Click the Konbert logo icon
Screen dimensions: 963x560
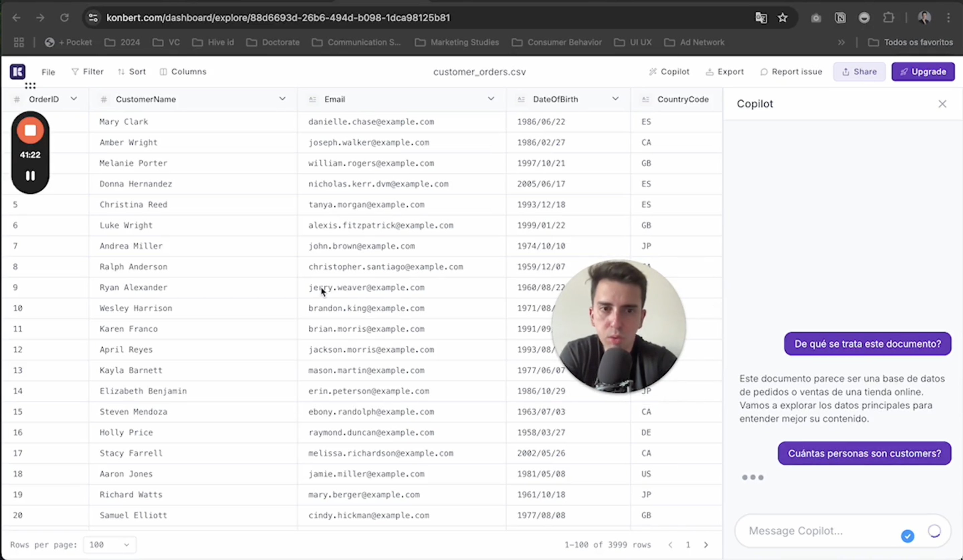coord(18,72)
